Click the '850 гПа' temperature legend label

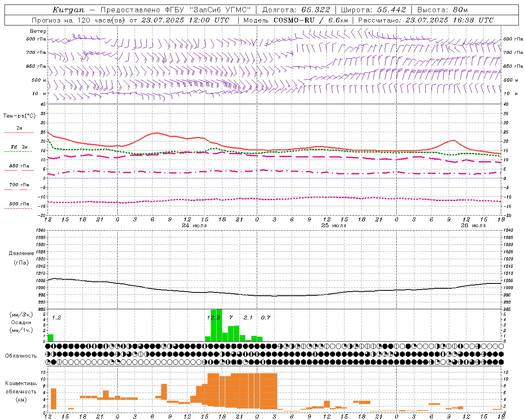click(19, 166)
